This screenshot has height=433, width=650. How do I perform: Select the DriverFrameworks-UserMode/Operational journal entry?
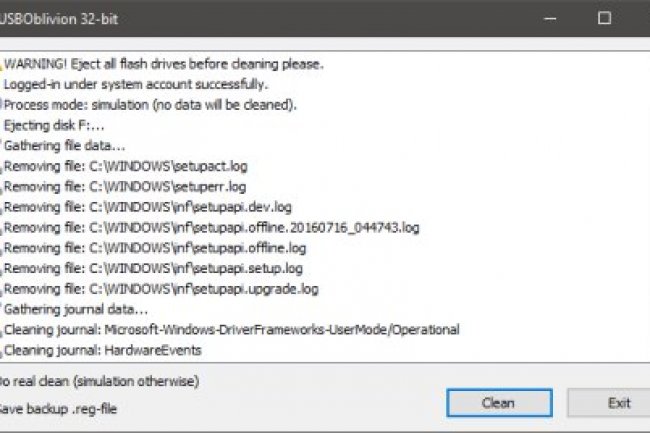pos(231,330)
